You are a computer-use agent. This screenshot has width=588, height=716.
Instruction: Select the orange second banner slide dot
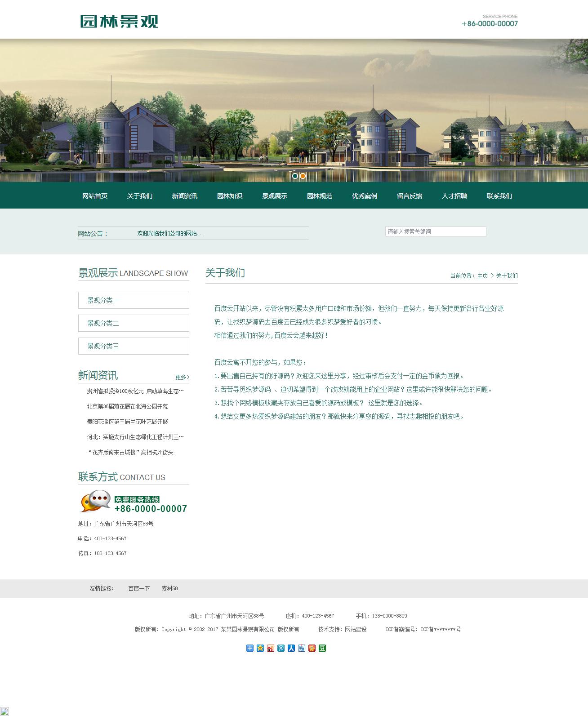click(303, 176)
